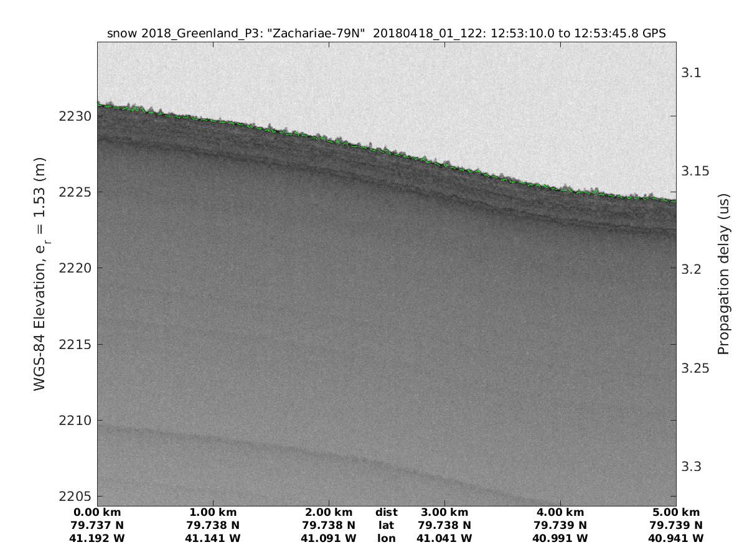Click propagation delay tick 3.2
Image resolution: width=747 pixels, height=560 pixels.
691,269
